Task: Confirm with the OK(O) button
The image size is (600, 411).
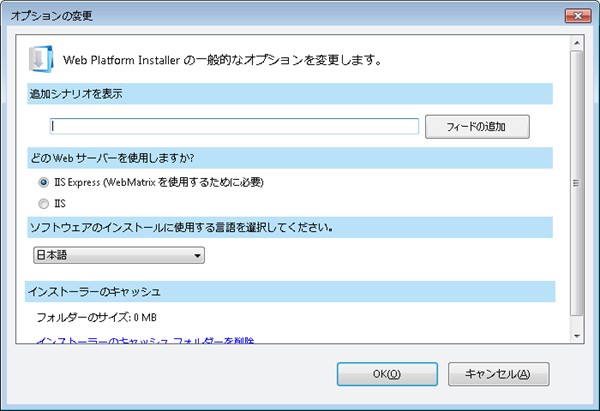Action: pyautogui.click(x=387, y=374)
